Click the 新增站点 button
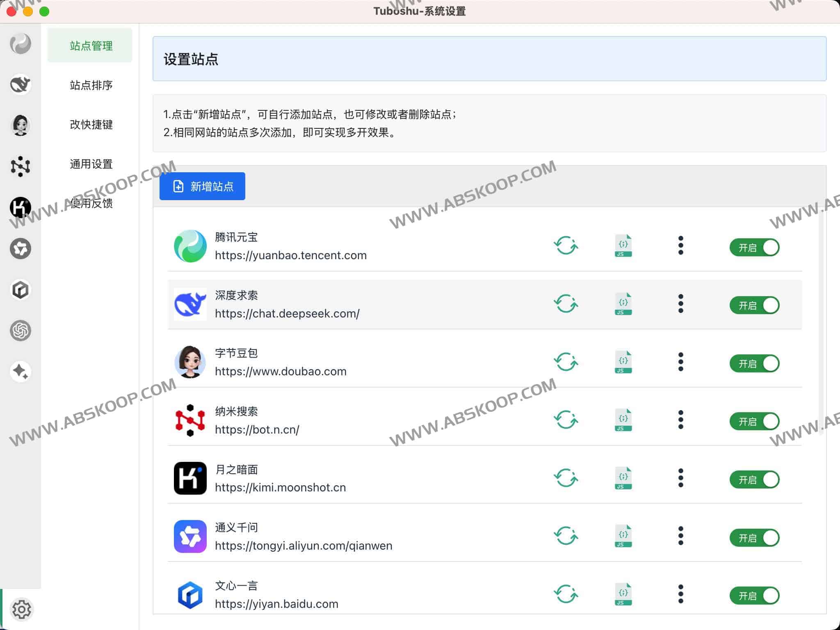The width and height of the screenshot is (840, 630). (x=202, y=186)
